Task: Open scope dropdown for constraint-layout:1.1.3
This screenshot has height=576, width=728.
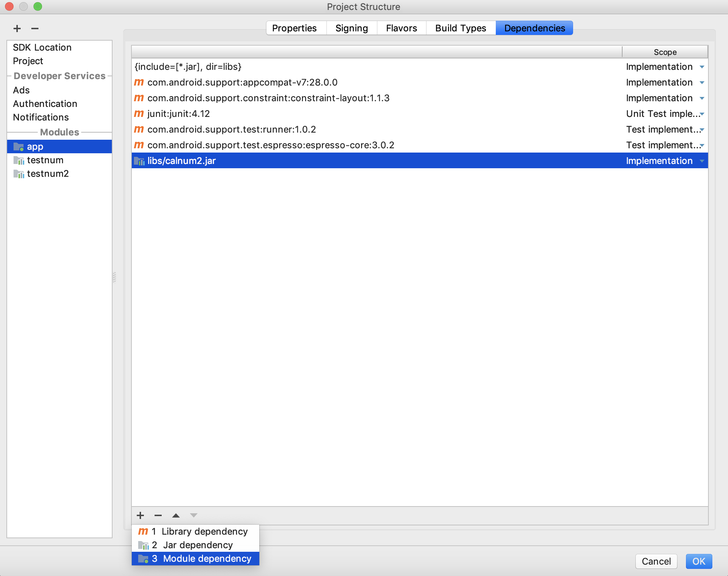Action: tap(702, 98)
